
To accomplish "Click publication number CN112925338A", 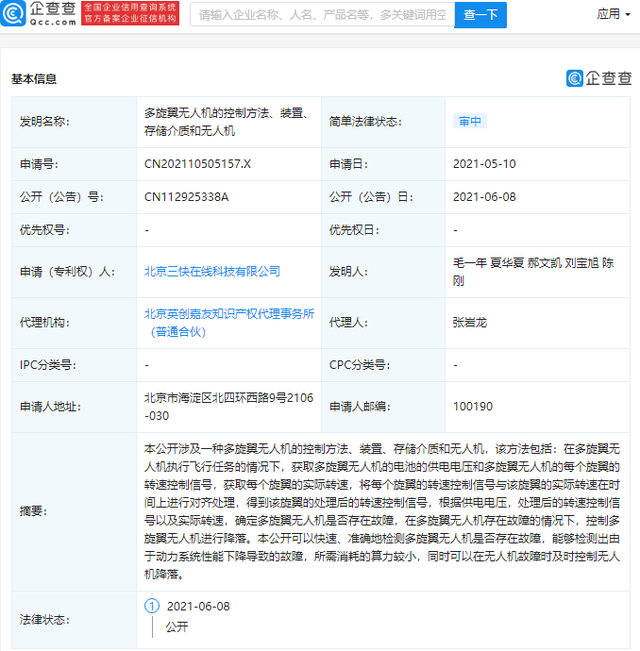I will 187,197.
